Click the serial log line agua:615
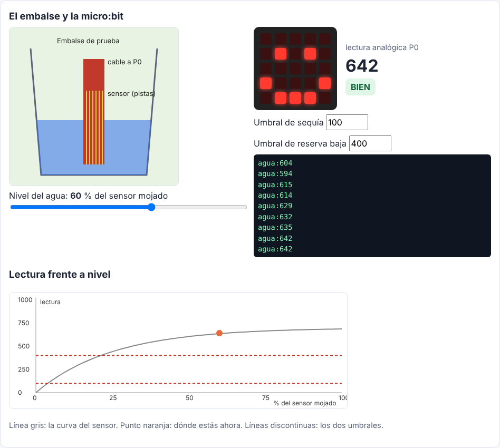 pos(275,184)
